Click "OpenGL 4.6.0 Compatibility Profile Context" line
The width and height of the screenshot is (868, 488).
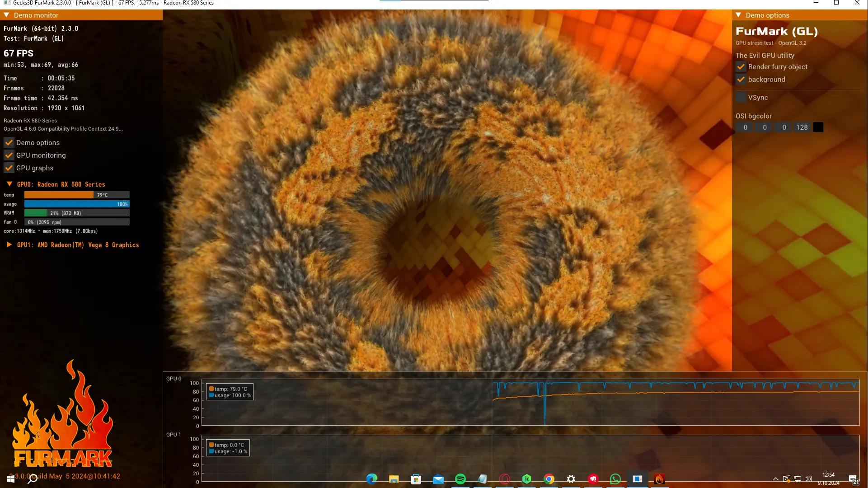coord(63,129)
